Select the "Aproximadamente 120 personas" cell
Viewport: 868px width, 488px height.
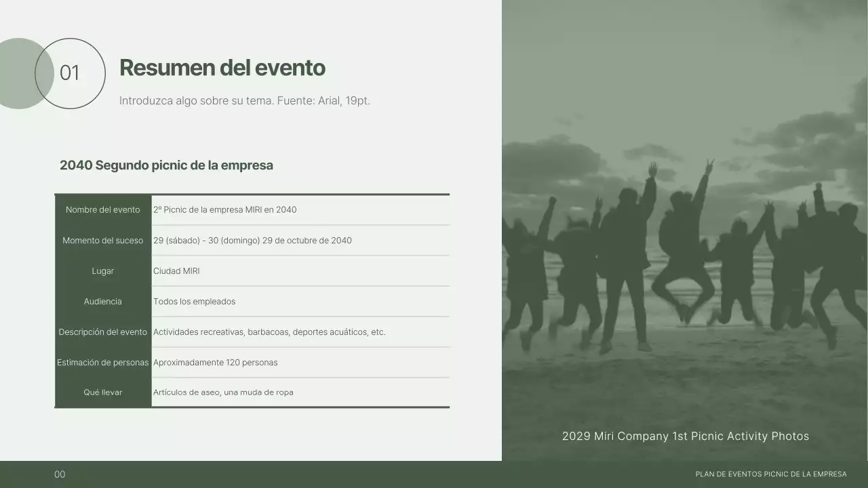pos(215,362)
